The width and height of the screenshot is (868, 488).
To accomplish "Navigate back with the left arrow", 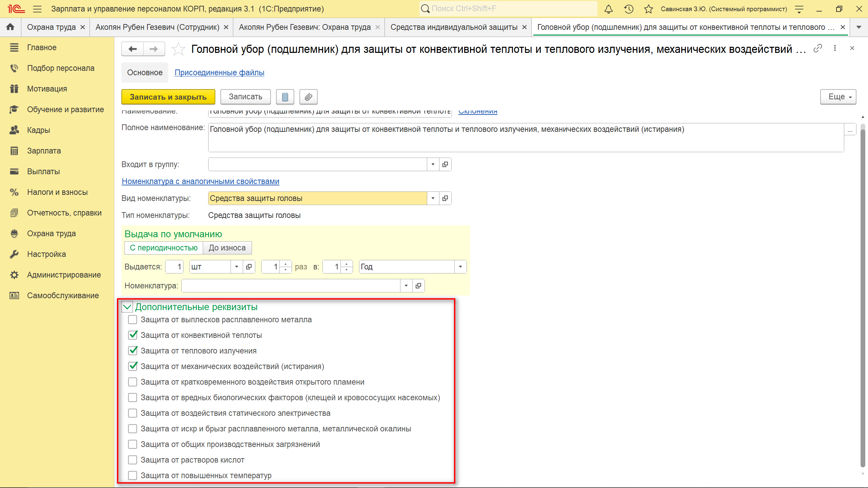I will pos(133,49).
